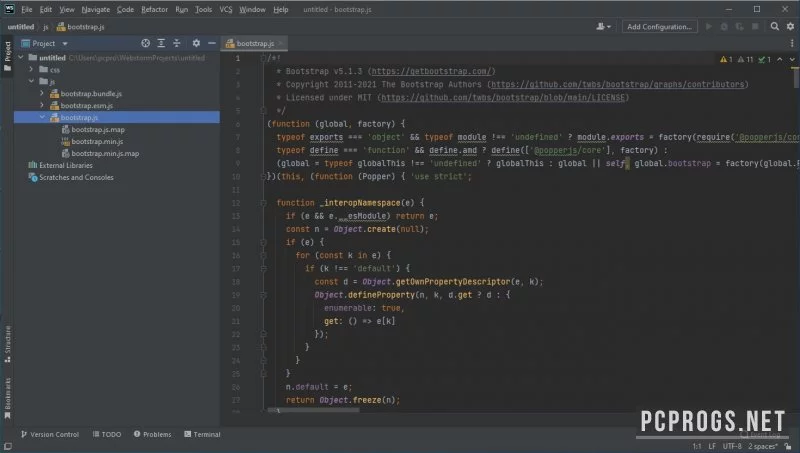Screen dimensions: 800x453
Task: Toggle tool window bars icon in bottom corner
Action: 8,446
